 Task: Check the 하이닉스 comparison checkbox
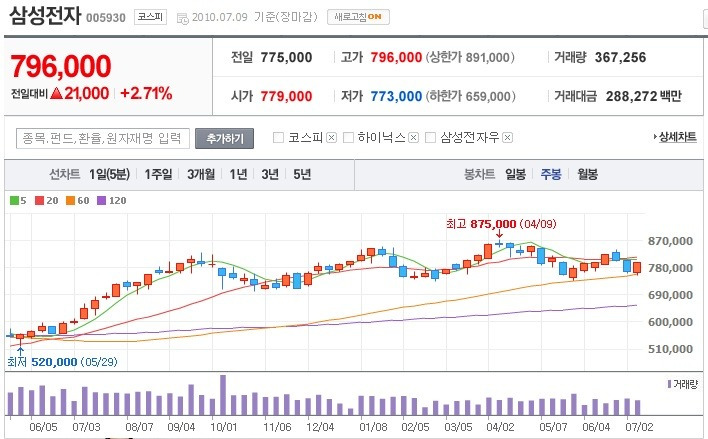click(348, 137)
